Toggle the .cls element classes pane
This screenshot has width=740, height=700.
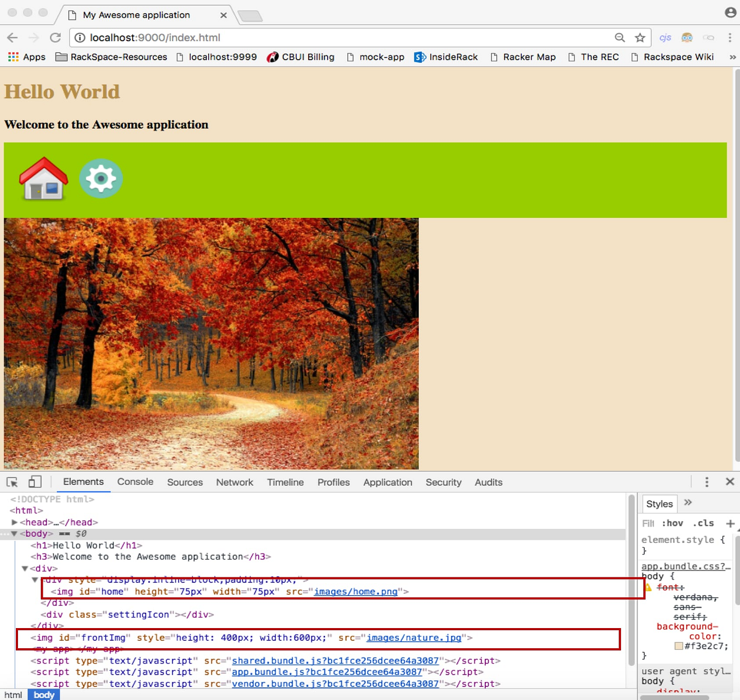(x=704, y=523)
